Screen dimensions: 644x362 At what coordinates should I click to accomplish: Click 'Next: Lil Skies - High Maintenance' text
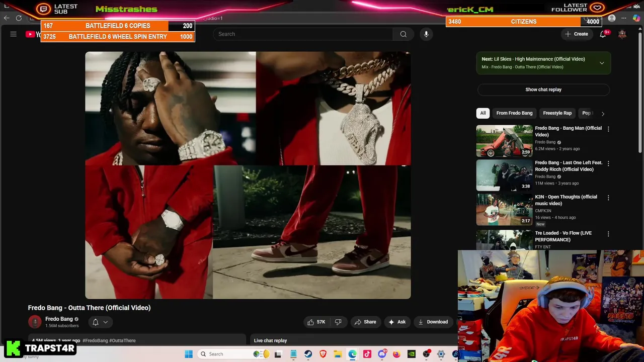click(533, 59)
